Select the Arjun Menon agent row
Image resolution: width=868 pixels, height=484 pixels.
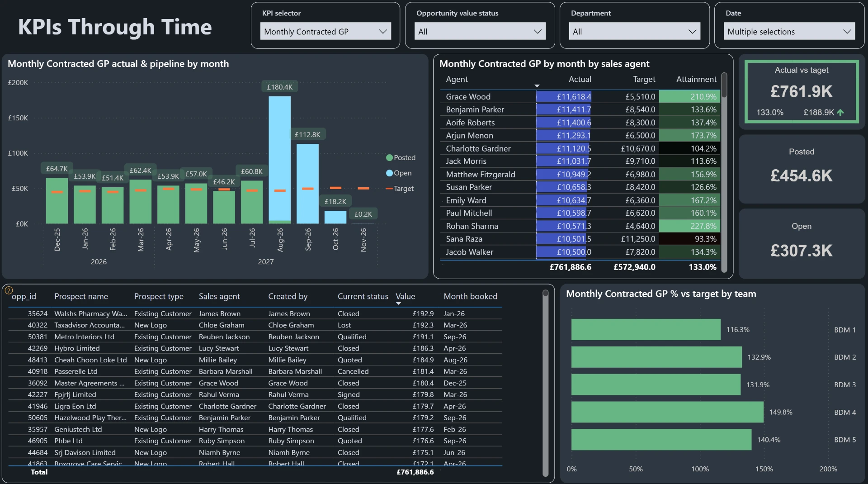pos(580,135)
